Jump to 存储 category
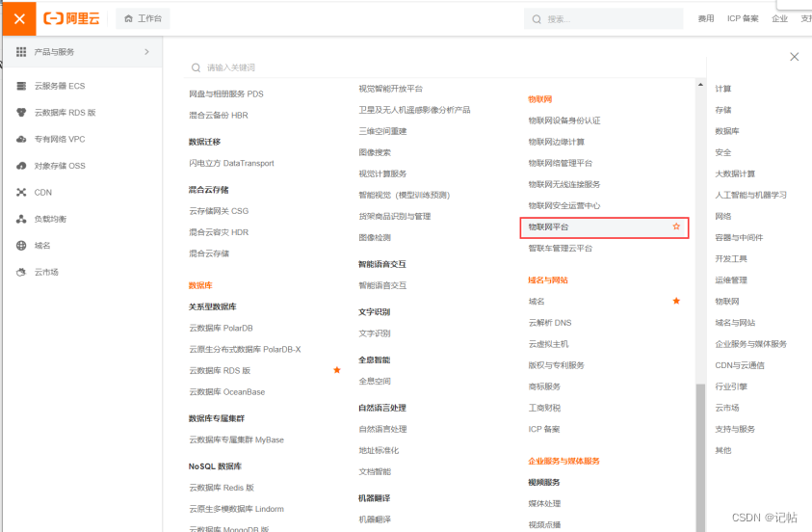 click(x=723, y=110)
